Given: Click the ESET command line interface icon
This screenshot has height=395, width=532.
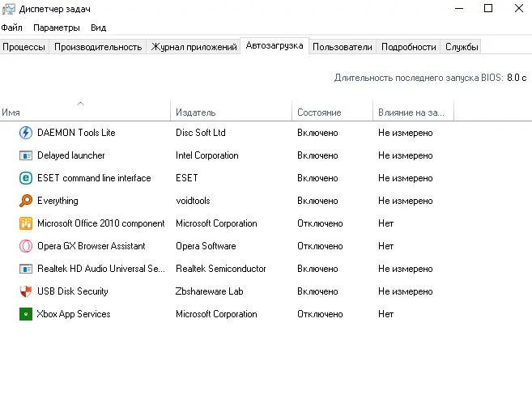Looking at the screenshot, I should click(26, 178).
